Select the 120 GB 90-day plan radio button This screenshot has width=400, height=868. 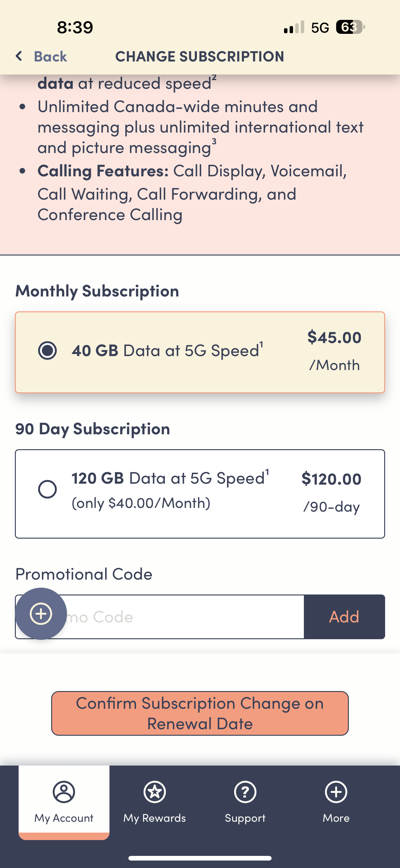(x=47, y=489)
